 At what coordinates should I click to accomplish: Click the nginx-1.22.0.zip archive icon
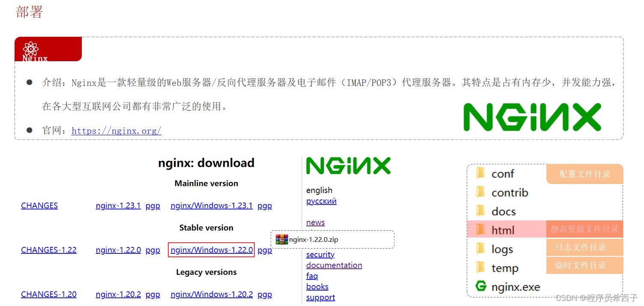[x=282, y=239]
